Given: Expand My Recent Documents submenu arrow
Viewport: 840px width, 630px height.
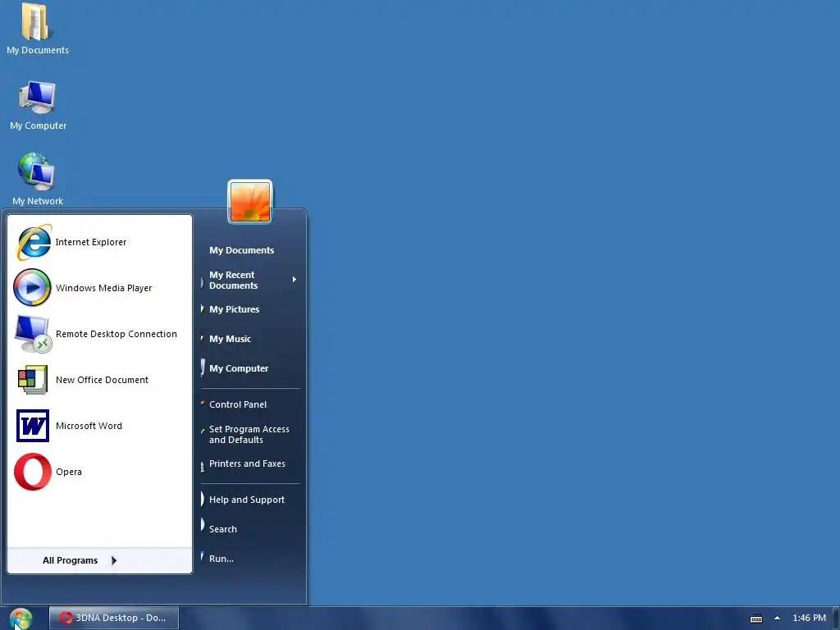Looking at the screenshot, I should [x=294, y=280].
